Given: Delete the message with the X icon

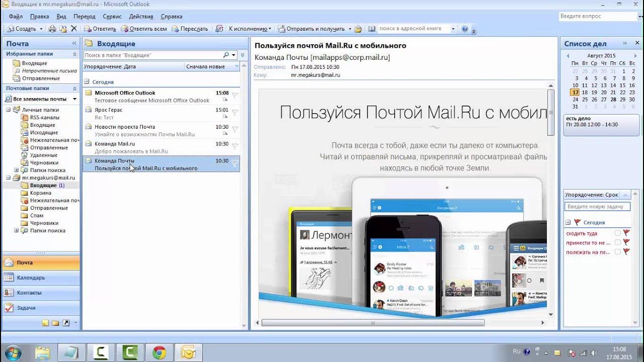Looking at the screenshot, I should point(74,29).
